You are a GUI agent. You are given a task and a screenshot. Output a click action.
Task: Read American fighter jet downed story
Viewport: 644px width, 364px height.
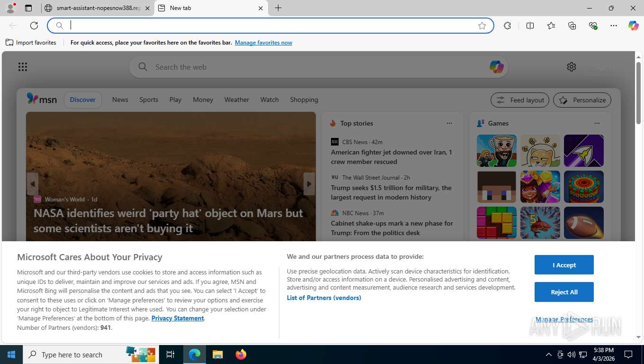(x=392, y=157)
